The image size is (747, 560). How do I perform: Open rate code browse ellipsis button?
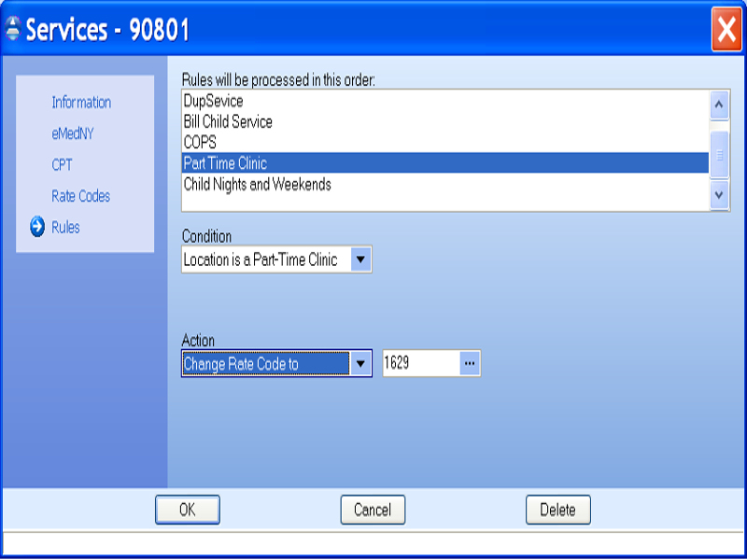pyautogui.click(x=470, y=363)
